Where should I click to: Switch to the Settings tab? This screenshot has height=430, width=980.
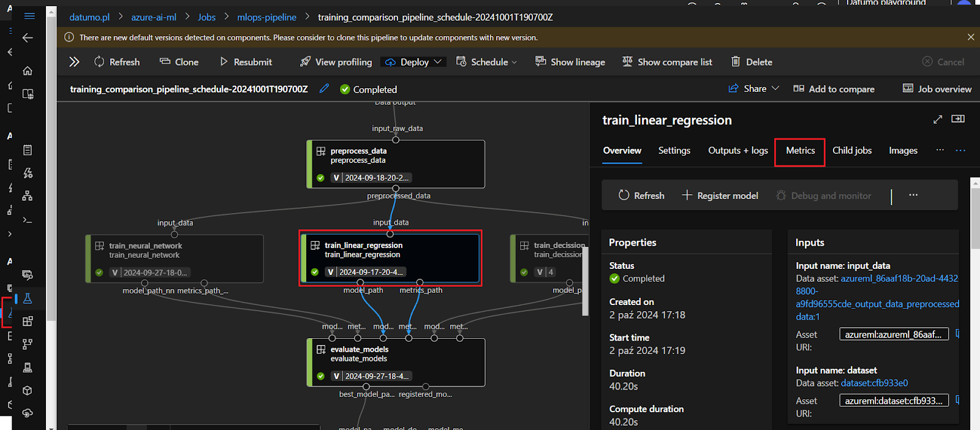[674, 151]
